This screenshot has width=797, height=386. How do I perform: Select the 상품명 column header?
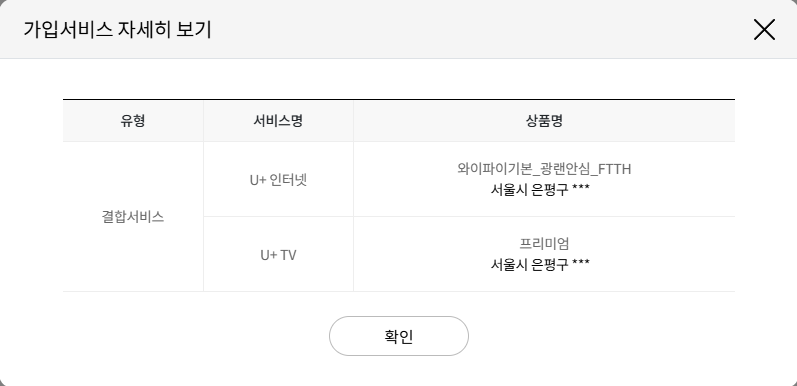click(544, 121)
